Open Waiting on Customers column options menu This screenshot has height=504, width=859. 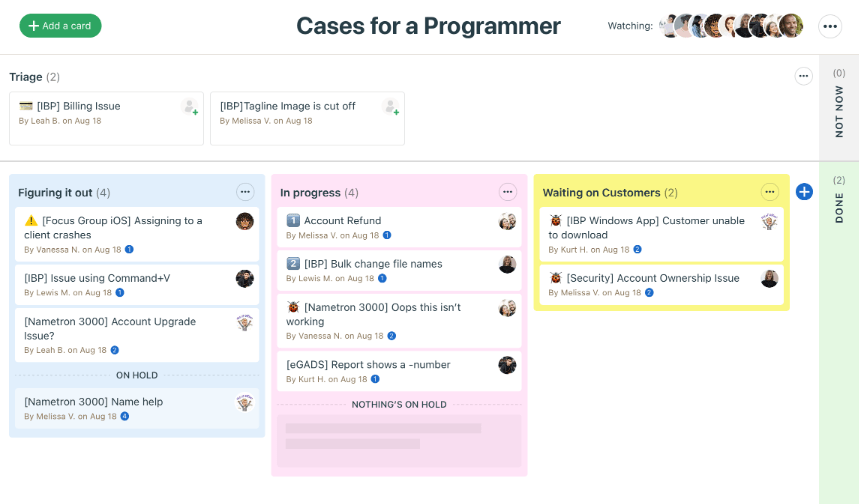pyautogui.click(x=769, y=192)
